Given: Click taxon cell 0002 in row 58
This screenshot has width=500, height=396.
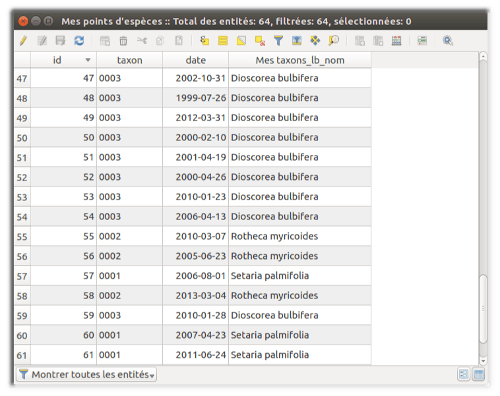Looking at the screenshot, I should coord(129,295).
